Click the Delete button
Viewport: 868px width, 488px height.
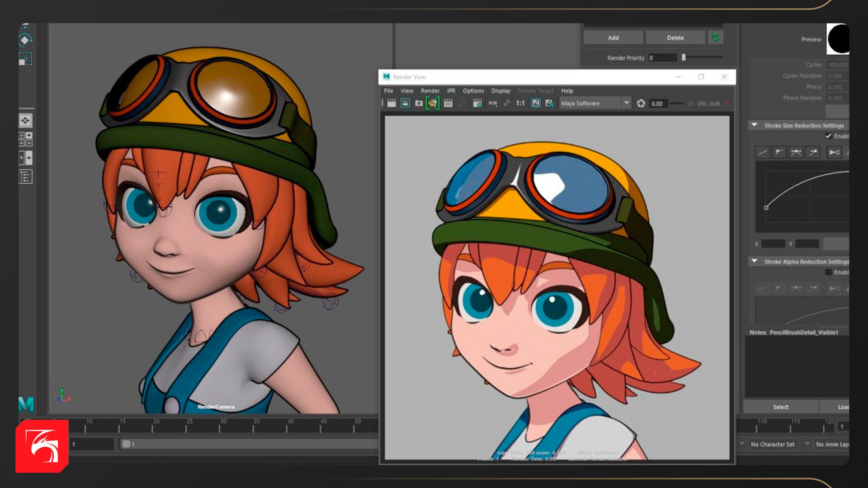(x=675, y=38)
